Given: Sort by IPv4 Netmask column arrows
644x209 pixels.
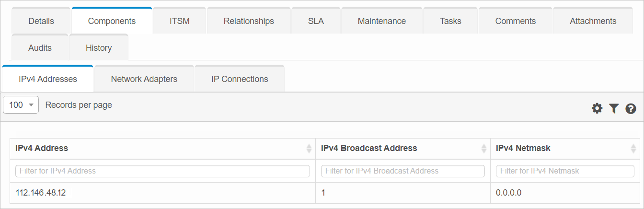Looking at the screenshot, I should coord(633,149).
